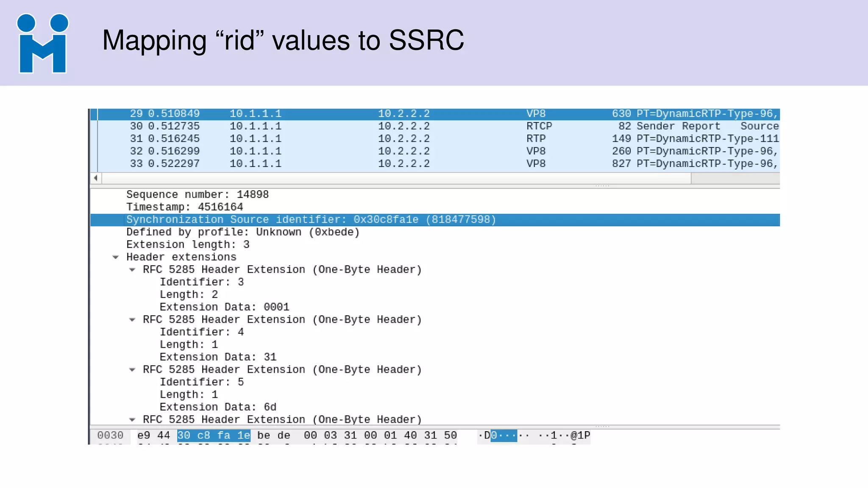This screenshot has height=488, width=868.
Task: Select packet 31 RTP Type-111 row
Action: 435,139
